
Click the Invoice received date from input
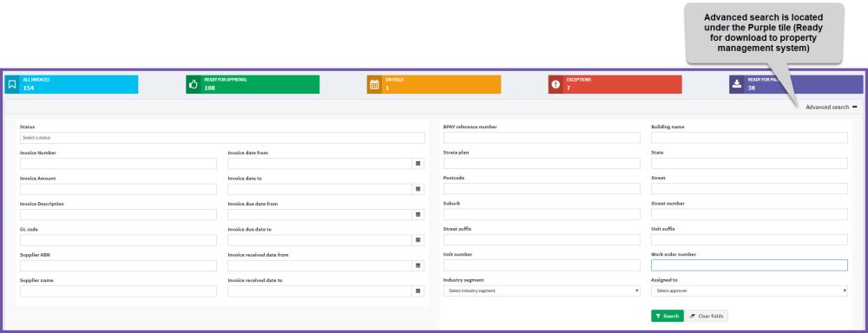click(320, 265)
